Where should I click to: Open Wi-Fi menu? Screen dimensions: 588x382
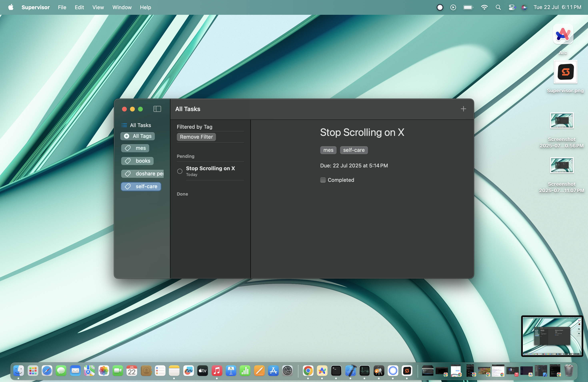pyautogui.click(x=484, y=7)
